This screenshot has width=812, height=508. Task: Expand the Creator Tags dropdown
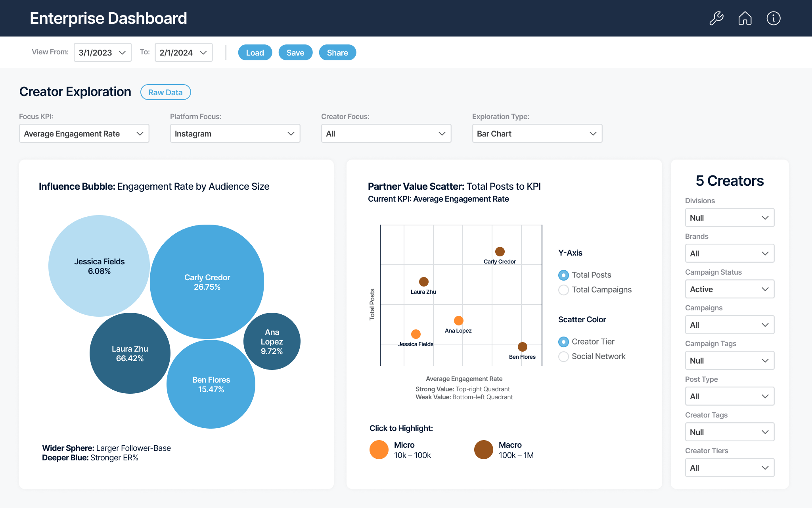730,432
